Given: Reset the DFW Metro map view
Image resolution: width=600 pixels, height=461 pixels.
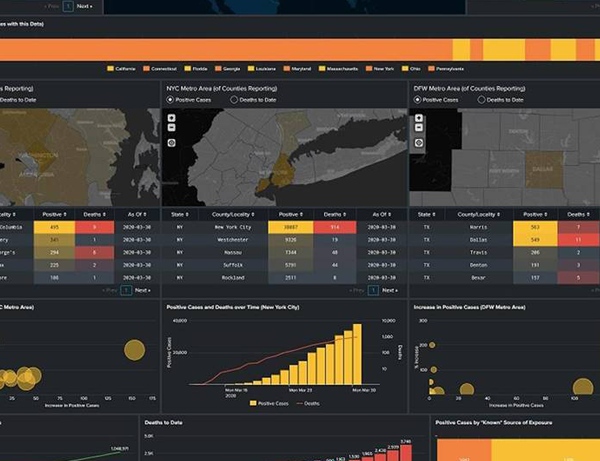Looking at the screenshot, I should point(418,143).
